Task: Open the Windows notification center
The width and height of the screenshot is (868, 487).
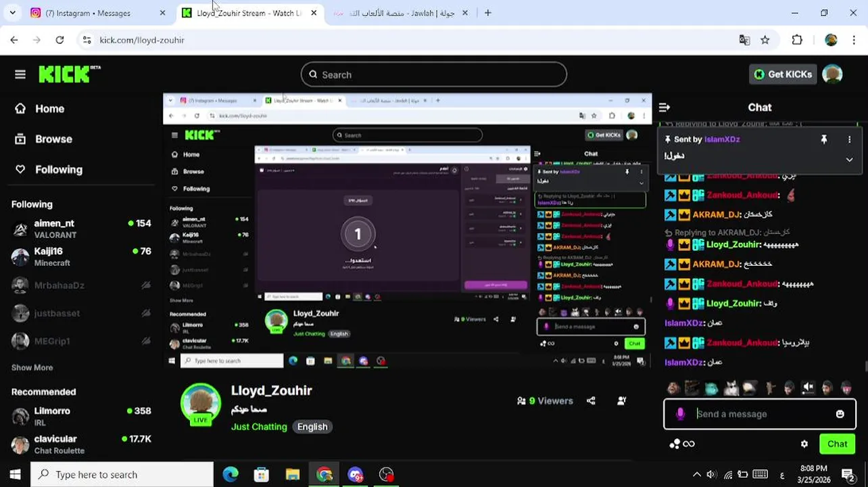Action: (848, 474)
